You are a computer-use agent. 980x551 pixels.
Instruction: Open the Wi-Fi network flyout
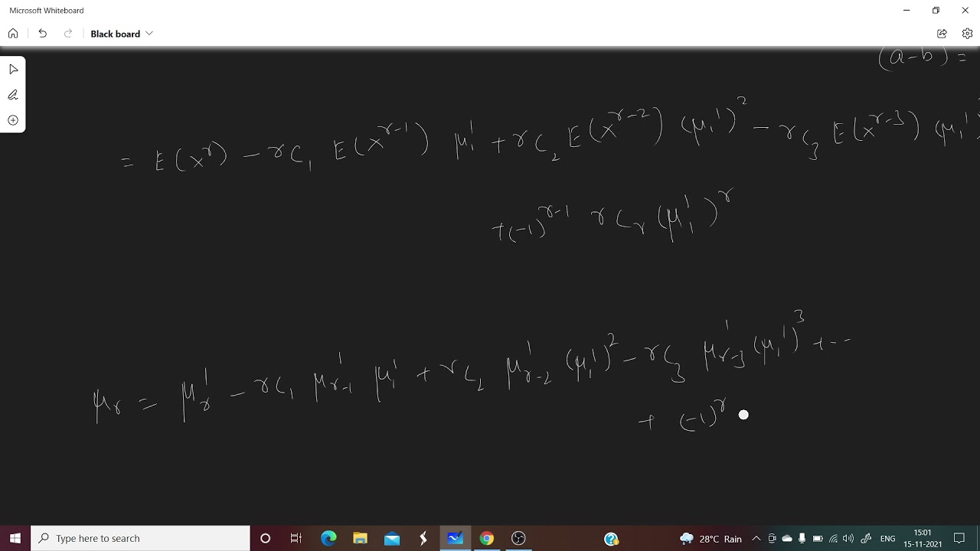coord(833,538)
